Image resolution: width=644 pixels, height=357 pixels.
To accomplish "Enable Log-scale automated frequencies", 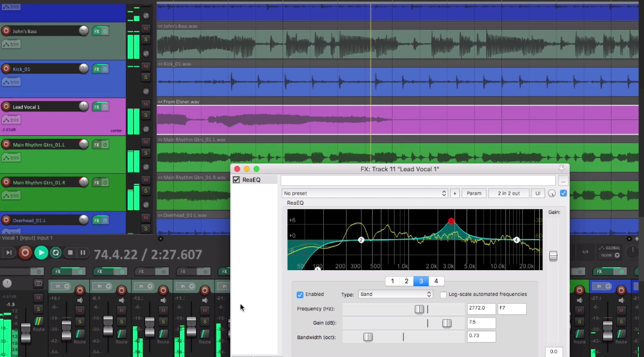I will (443, 295).
